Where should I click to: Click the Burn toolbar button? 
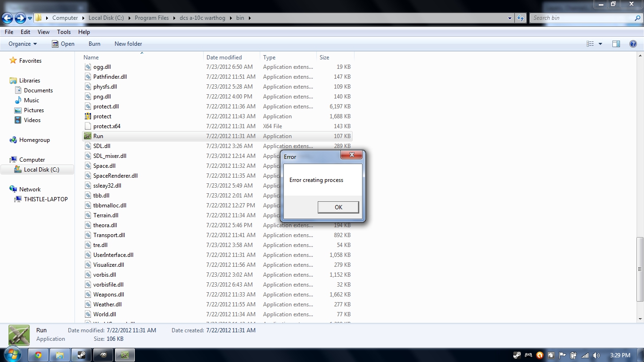[x=94, y=44]
